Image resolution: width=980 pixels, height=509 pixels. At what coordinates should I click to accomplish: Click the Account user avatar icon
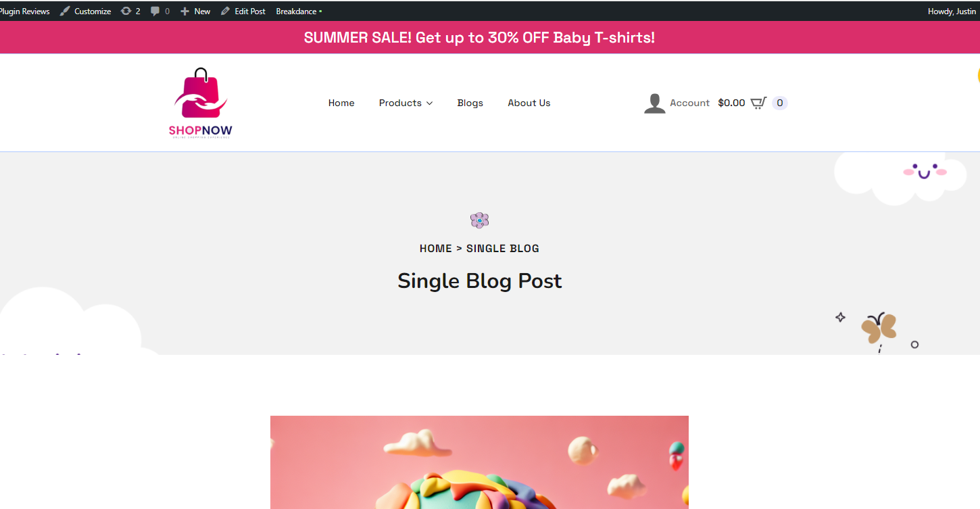click(x=654, y=103)
